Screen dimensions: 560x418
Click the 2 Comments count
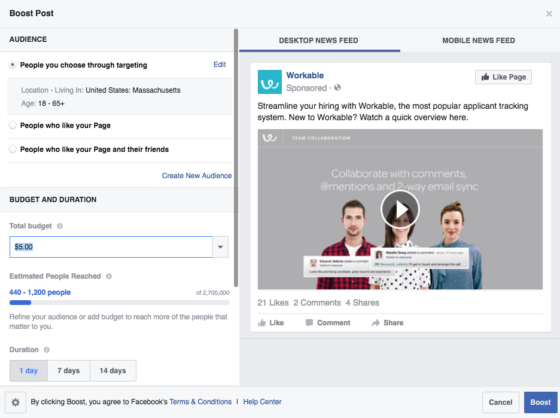(317, 303)
